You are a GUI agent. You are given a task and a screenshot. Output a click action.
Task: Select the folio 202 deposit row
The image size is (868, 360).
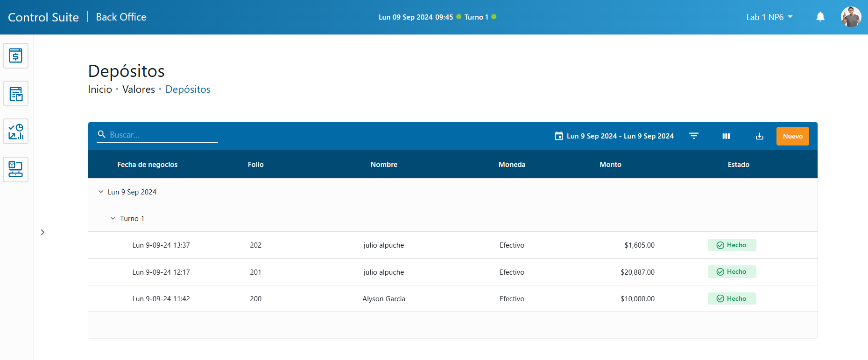click(383, 245)
